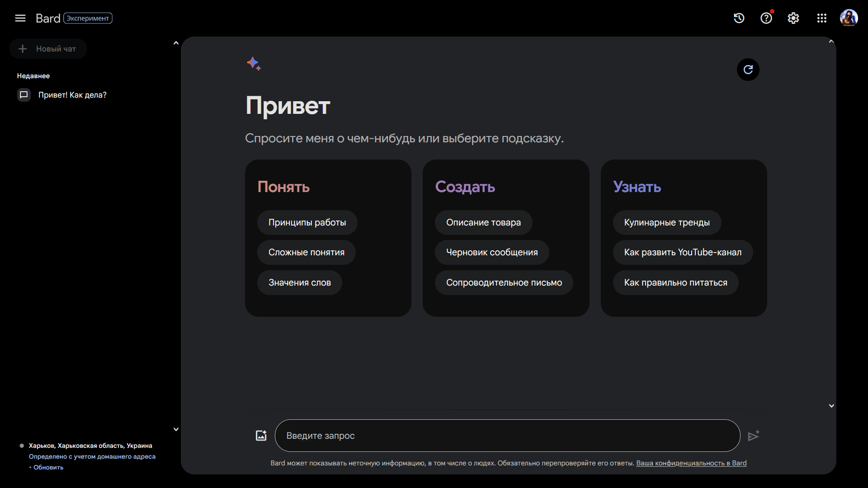
Task: Click the Недавнее section label
Action: tap(33, 76)
